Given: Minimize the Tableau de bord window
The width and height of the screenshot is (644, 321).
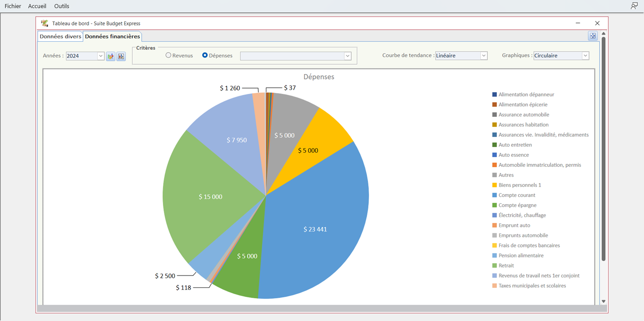Looking at the screenshot, I should (578, 23).
